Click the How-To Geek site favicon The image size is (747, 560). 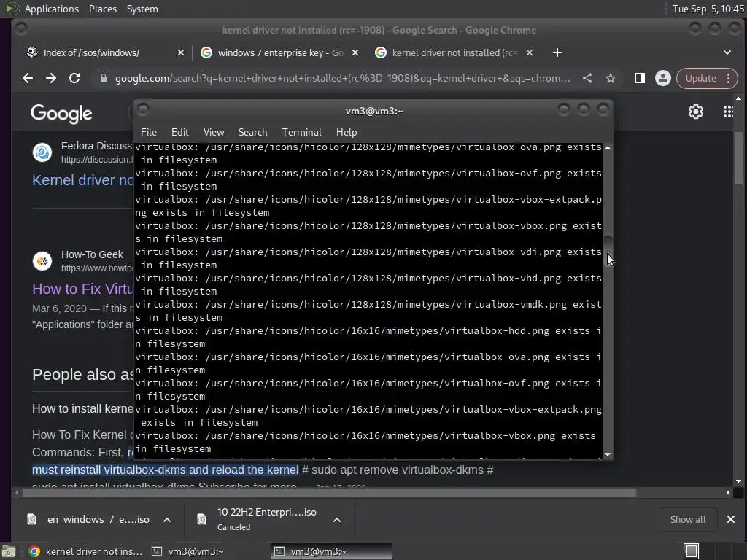(x=42, y=261)
